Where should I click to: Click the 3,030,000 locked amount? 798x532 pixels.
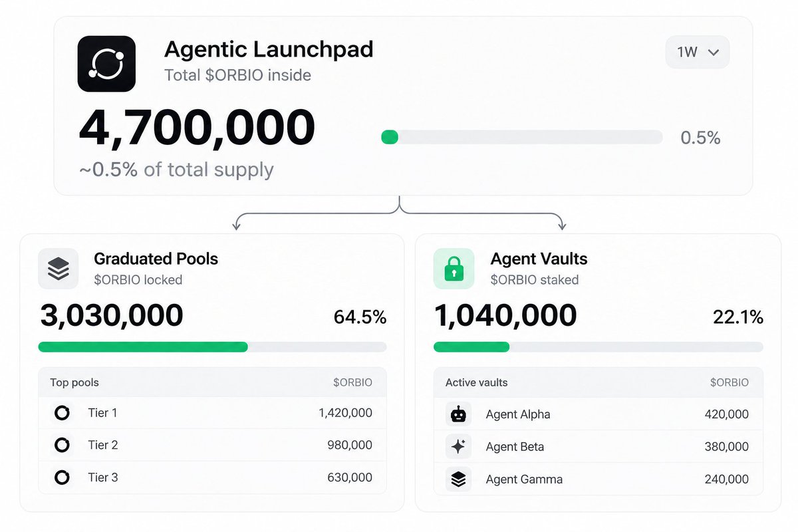coord(112,315)
